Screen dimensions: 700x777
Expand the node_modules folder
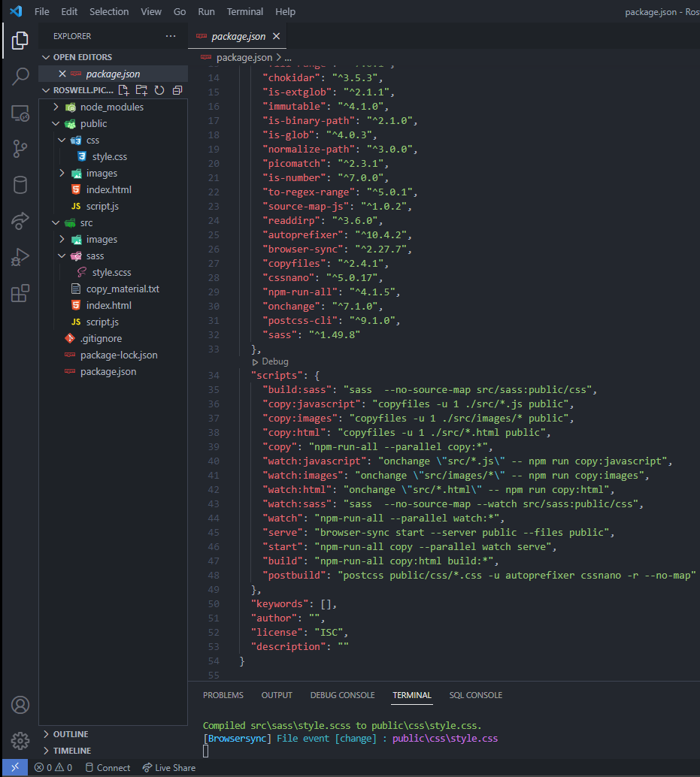pyautogui.click(x=111, y=107)
